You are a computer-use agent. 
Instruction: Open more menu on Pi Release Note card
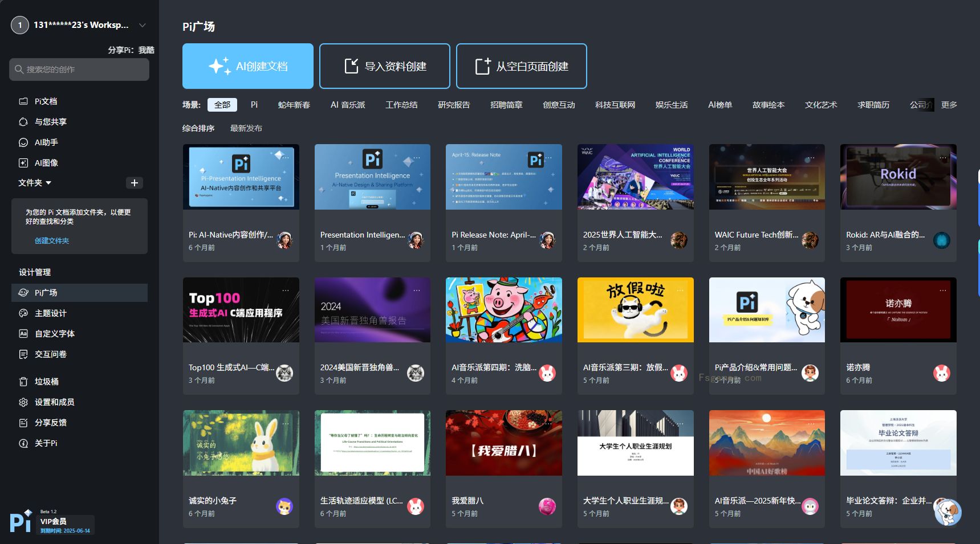pyautogui.click(x=548, y=158)
